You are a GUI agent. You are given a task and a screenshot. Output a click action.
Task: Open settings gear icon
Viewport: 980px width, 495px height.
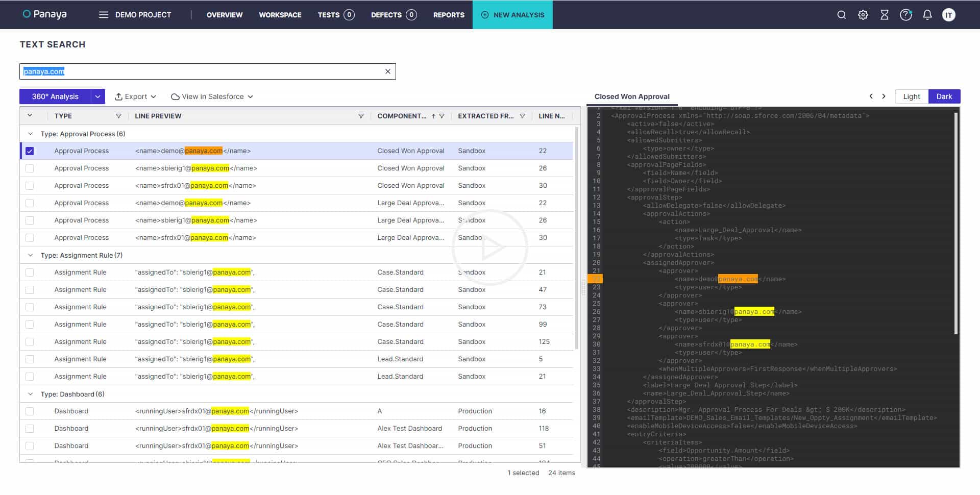coord(863,15)
